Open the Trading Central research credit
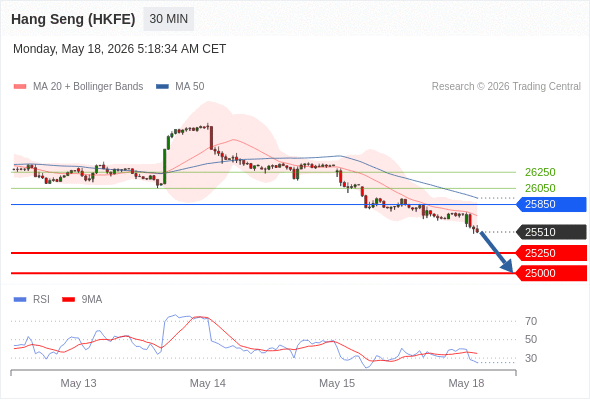Screen dimensions: 590x400 tap(506, 87)
